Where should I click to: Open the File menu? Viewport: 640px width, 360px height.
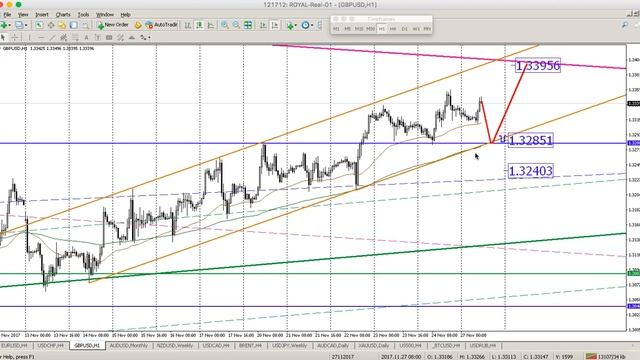pos(7,15)
